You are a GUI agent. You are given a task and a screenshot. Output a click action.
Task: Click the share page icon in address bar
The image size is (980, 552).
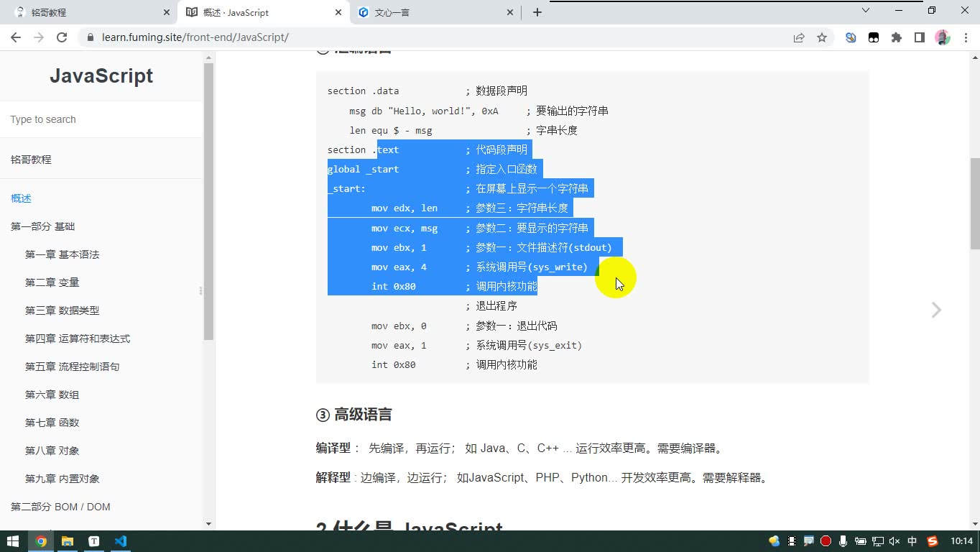[799, 37]
